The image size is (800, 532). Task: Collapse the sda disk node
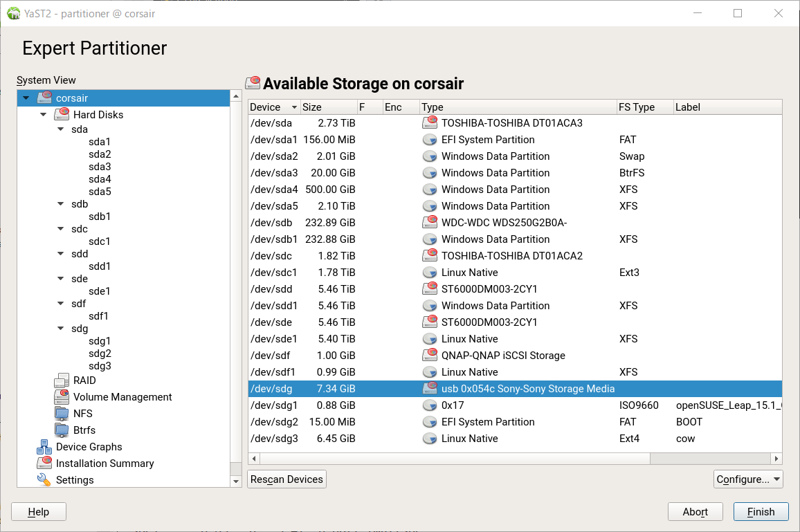click(x=61, y=129)
